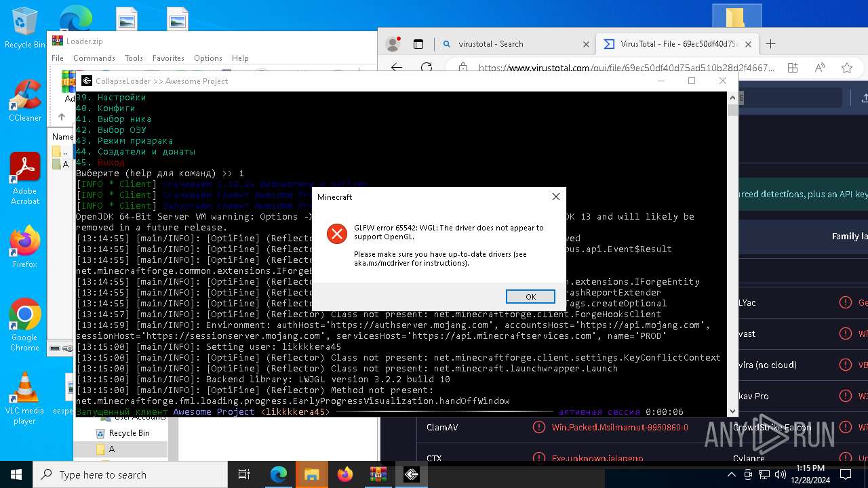Open CCleaner desktop shortcut
Viewport: 868px width, 488px height.
25,101
